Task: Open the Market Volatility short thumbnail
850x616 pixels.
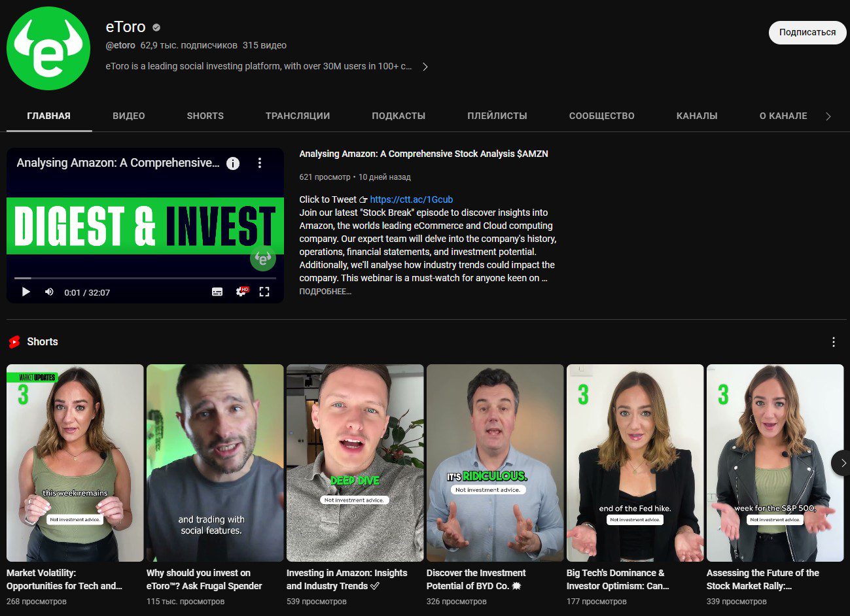Action: [x=75, y=463]
